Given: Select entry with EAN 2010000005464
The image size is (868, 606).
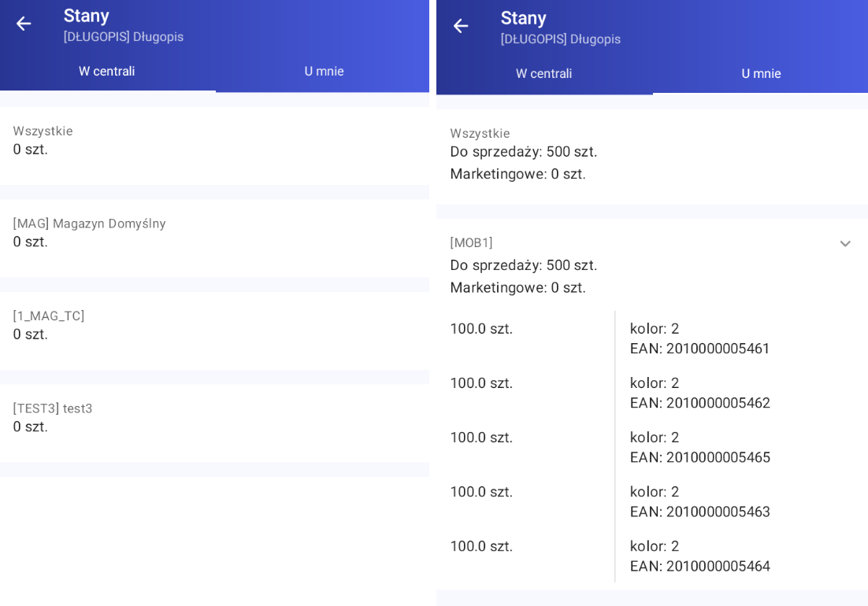Looking at the screenshot, I should (652, 556).
